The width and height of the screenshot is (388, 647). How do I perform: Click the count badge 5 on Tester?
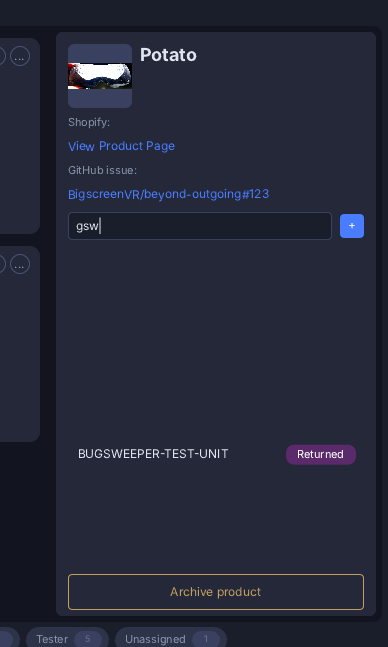[x=88, y=639]
